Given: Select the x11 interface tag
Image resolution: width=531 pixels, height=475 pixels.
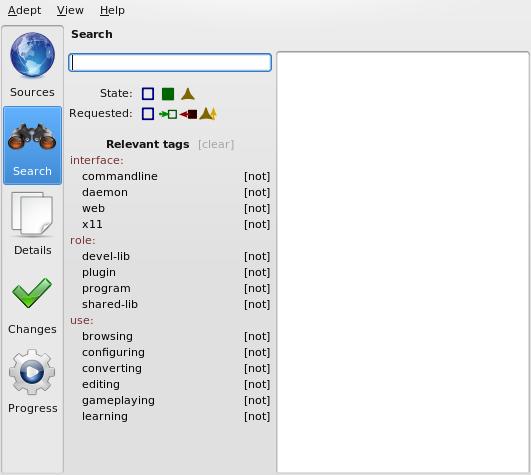Looking at the screenshot, I should coord(92,224).
